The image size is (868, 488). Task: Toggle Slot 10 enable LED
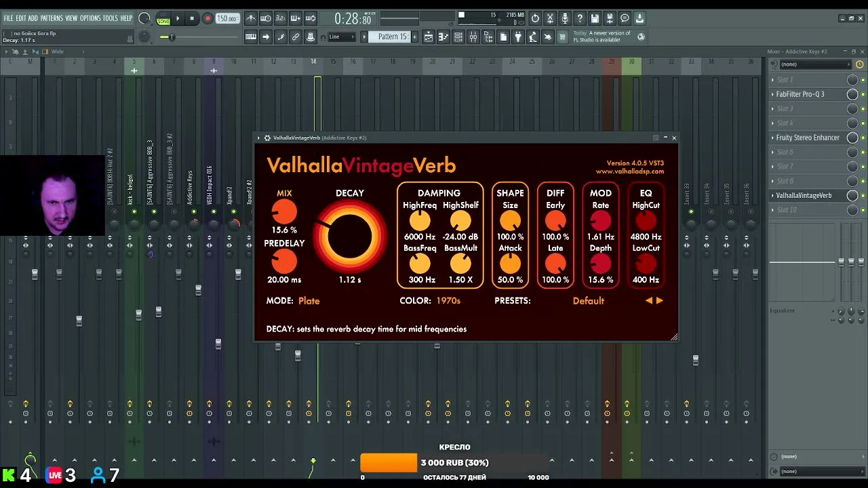(x=863, y=210)
